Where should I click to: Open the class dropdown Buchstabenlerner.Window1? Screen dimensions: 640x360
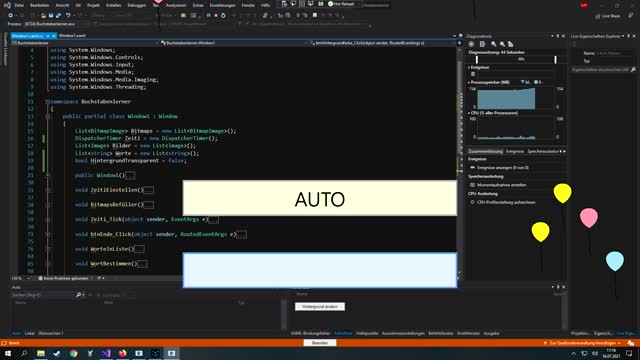coord(234,43)
